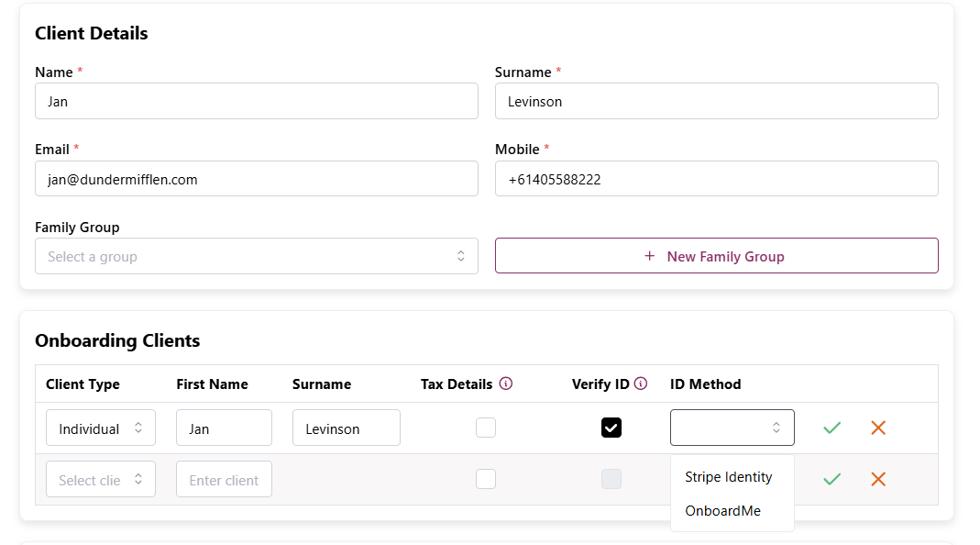This screenshot has height=545, width=980.
Task: Click the New Family Group button
Action: click(x=716, y=256)
